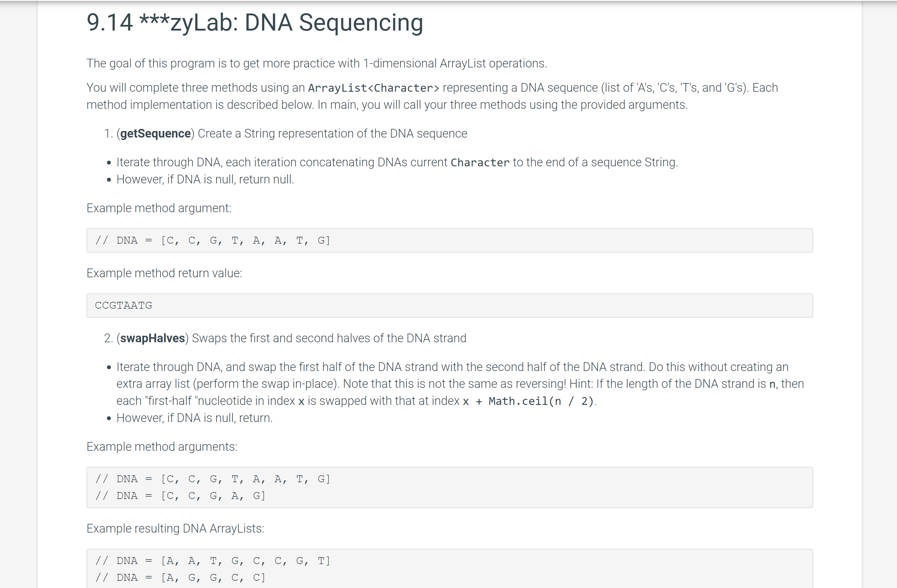This screenshot has width=897, height=588.
Task: Click 'Example method return value:' label
Action: pos(164,273)
